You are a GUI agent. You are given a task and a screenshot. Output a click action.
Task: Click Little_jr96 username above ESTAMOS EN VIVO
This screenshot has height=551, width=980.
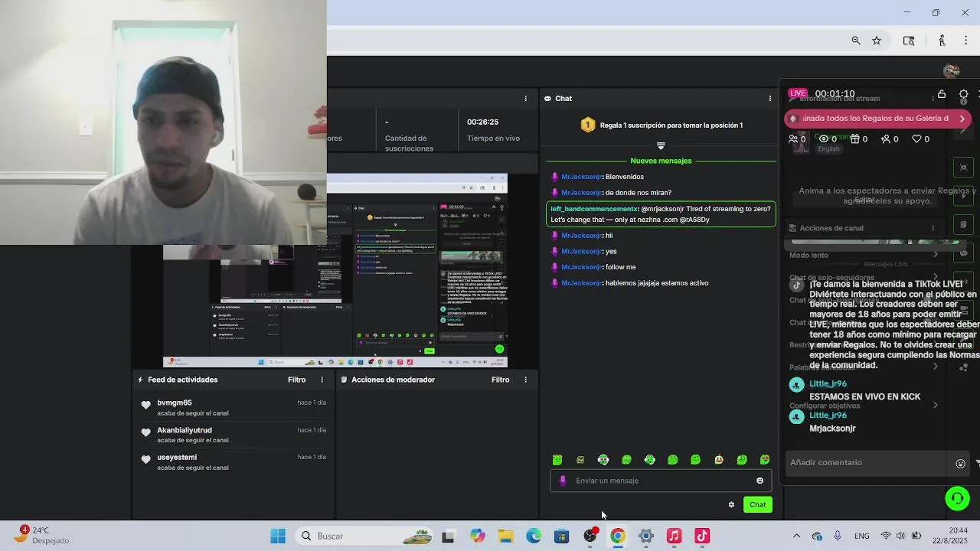click(828, 384)
